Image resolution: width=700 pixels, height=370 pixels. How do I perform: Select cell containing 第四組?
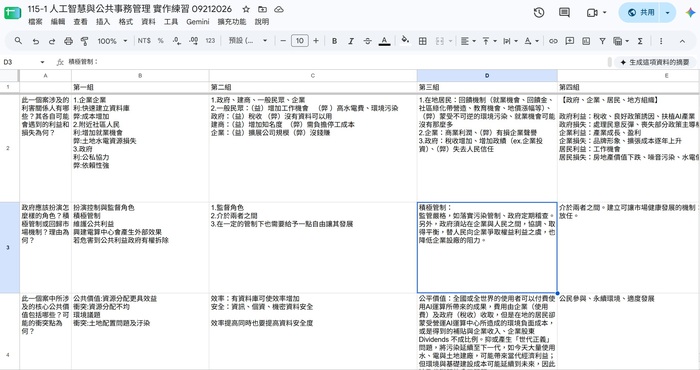629,87
